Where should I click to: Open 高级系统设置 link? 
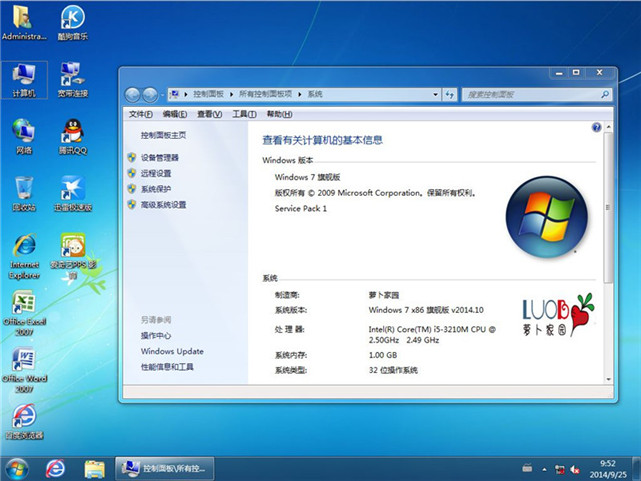point(164,205)
